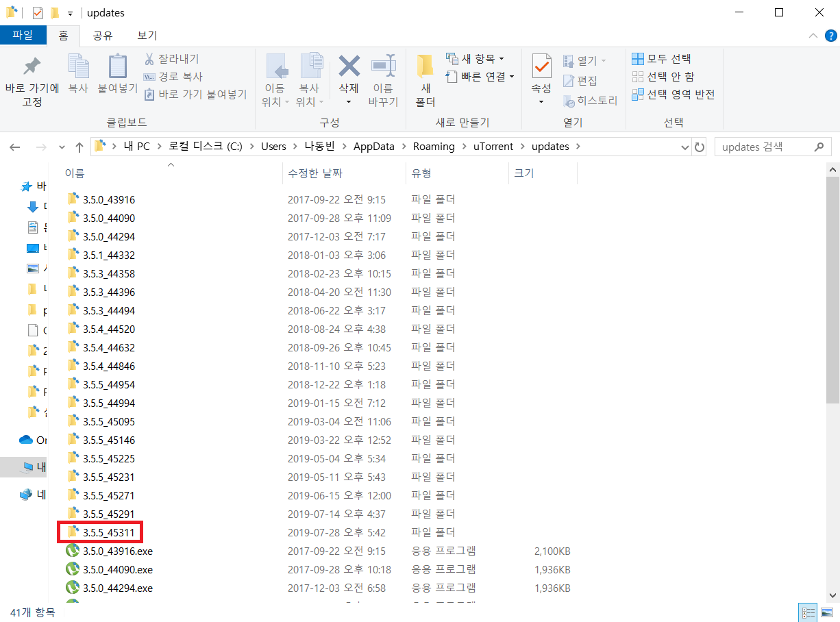Switch to the 보기 view tab
This screenshot has width=840, height=622.
tap(147, 36)
